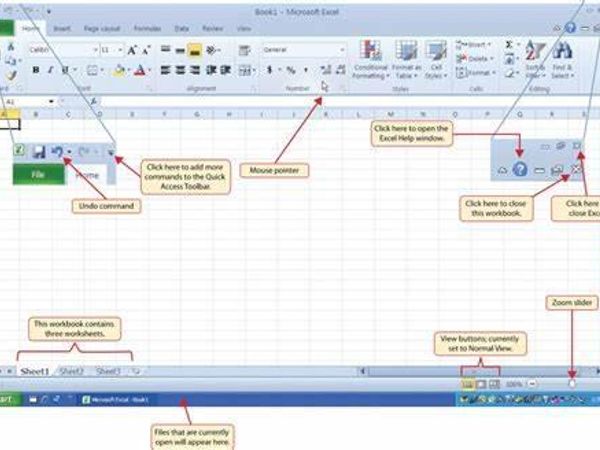The image size is (600, 450).
Task: Click the Decrease Decimal icon
Action: tap(340, 70)
